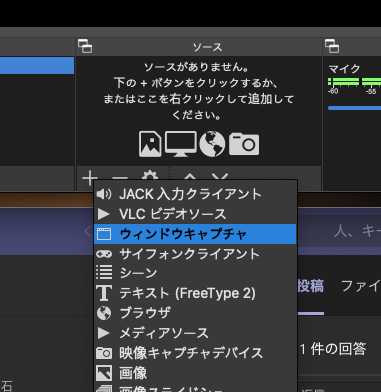Screen dimensions: 381x392
Task: Open the 投稿 tab in background window
Action: point(310,286)
